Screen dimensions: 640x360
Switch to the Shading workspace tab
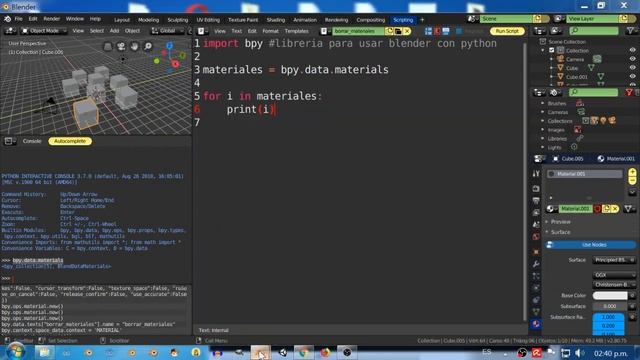pyautogui.click(x=276, y=20)
